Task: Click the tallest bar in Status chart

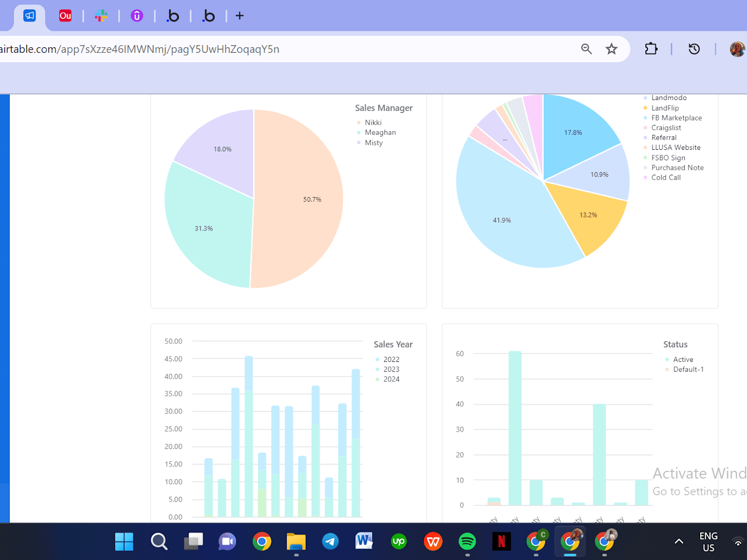Action: pos(515,428)
